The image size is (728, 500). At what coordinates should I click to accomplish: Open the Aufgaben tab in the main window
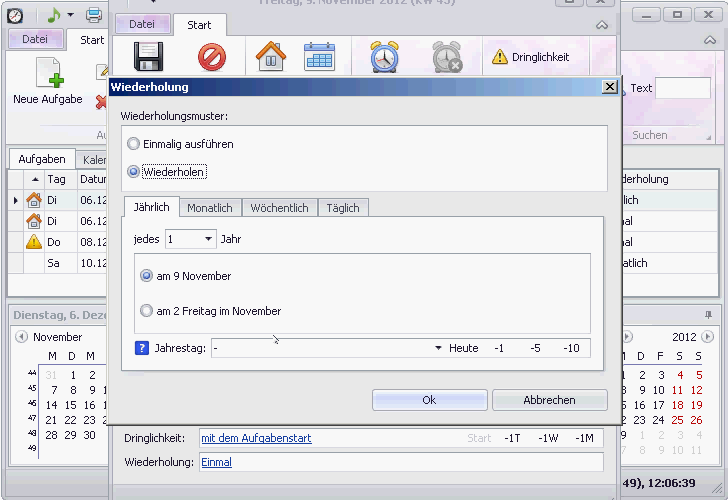coord(42,159)
